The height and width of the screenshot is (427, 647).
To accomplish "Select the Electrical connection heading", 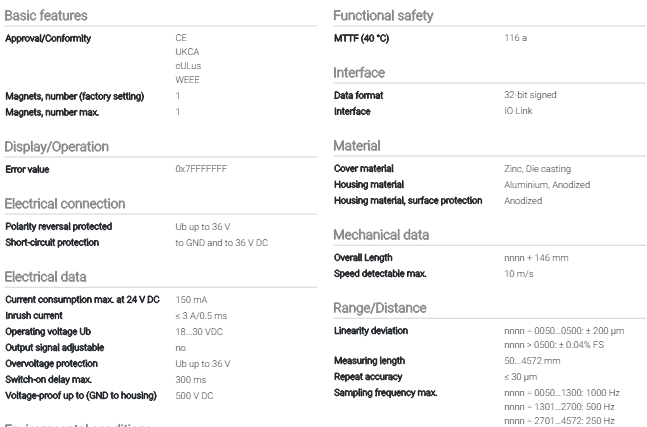I will [65, 204].
